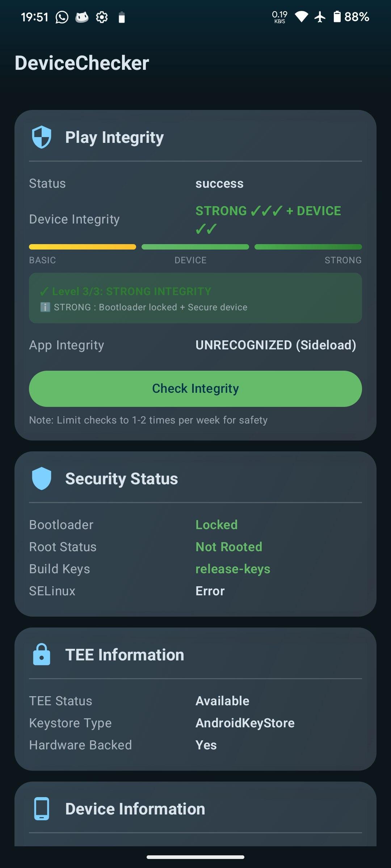Tap the UNRECOGNIZED (Sideload) app integrity value
This screenshot has height=868, width=391.
click(276, 345)
